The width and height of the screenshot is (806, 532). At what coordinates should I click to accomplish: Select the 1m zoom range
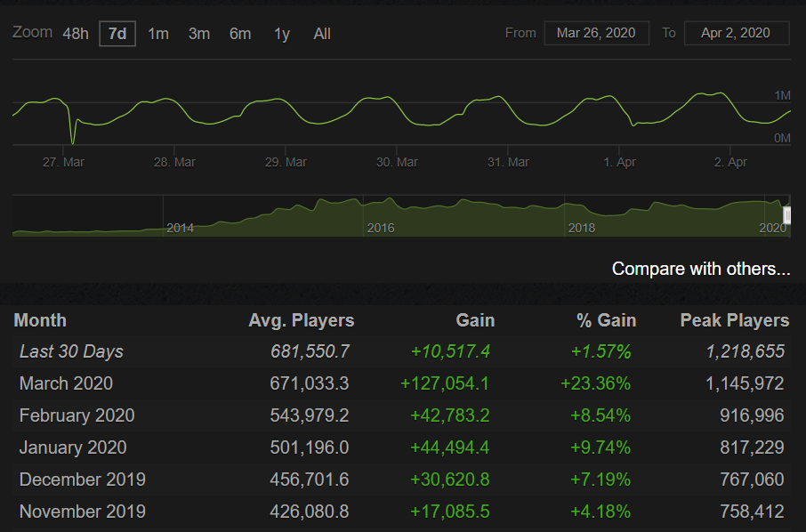[x=157, y=33]
